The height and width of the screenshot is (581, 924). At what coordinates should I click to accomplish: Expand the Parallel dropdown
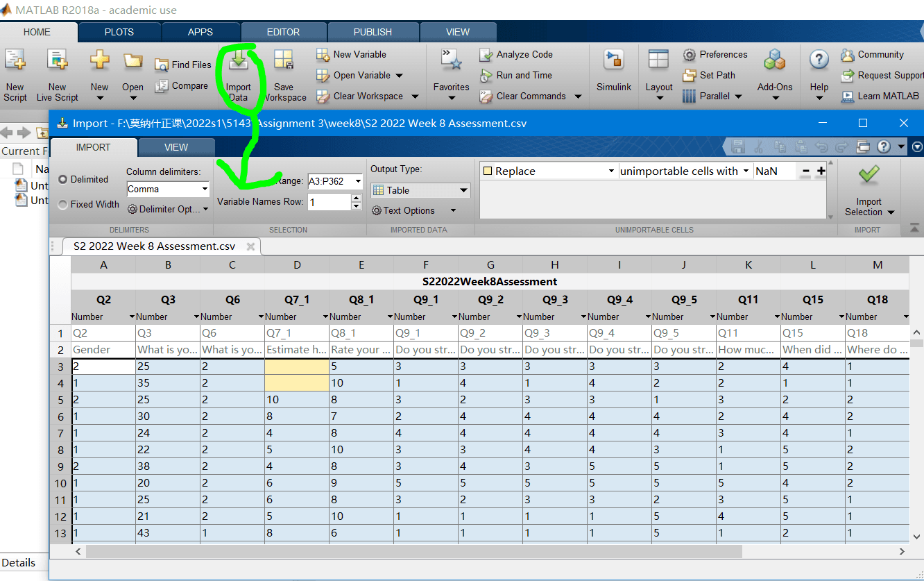coord(738,96)
